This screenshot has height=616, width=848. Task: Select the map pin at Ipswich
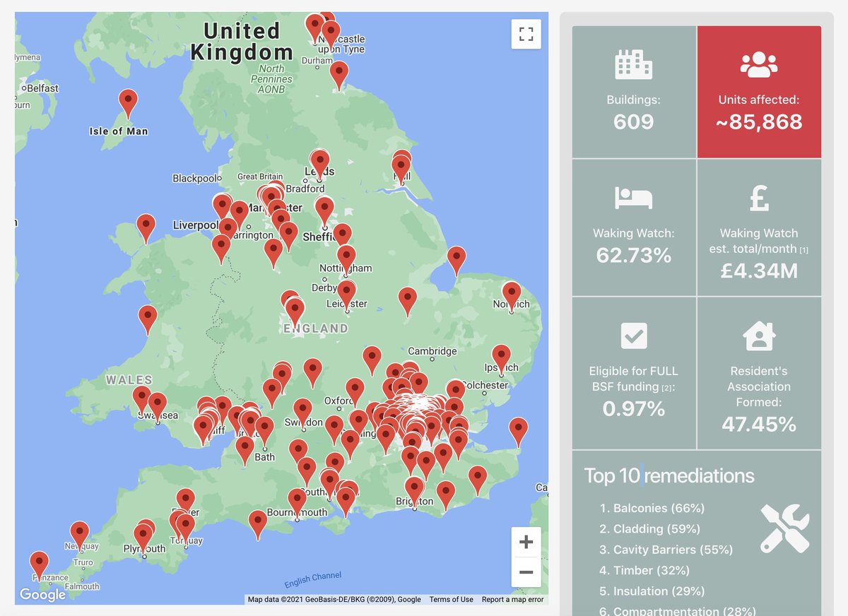point(501,360)
